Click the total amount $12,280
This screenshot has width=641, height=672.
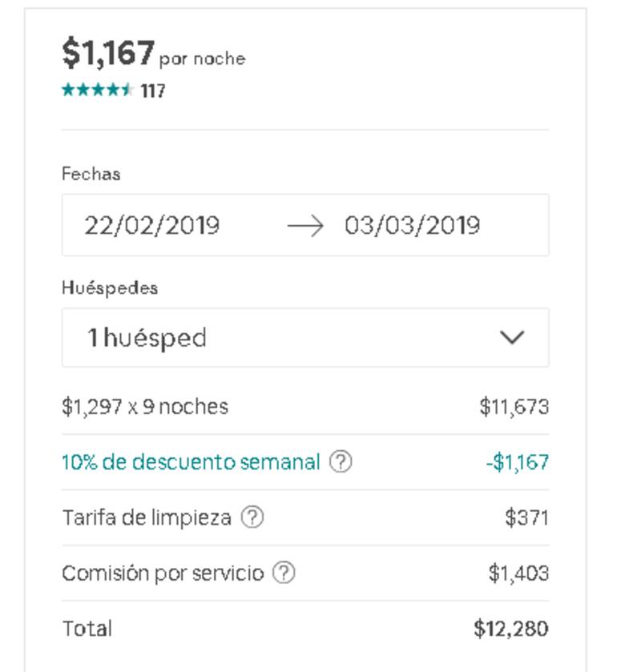pos(511,629)
